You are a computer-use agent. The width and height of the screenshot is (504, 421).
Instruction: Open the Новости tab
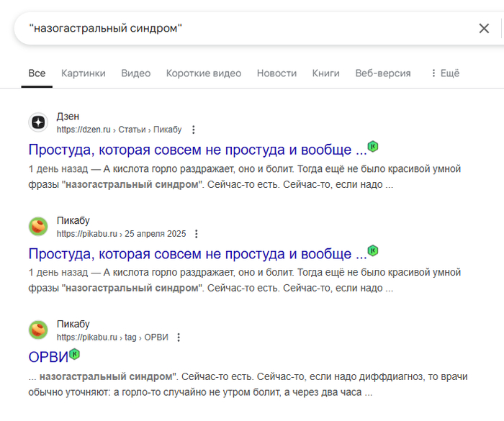tap(276, 73)
